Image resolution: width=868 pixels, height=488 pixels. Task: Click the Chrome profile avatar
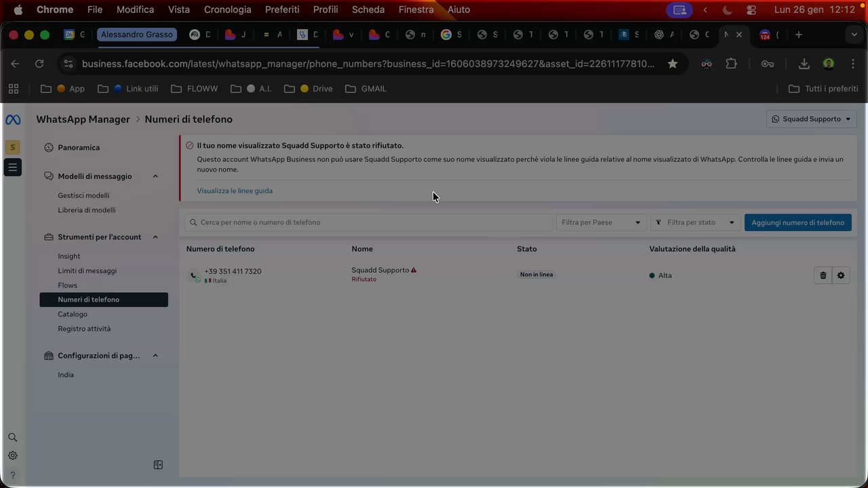click(x=829, y=64)
